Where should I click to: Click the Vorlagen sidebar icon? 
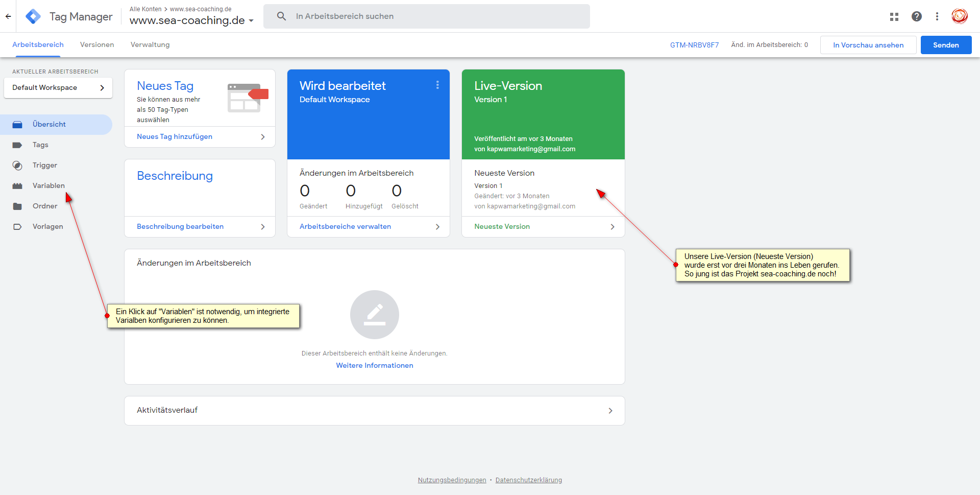[x=17, y=227]
